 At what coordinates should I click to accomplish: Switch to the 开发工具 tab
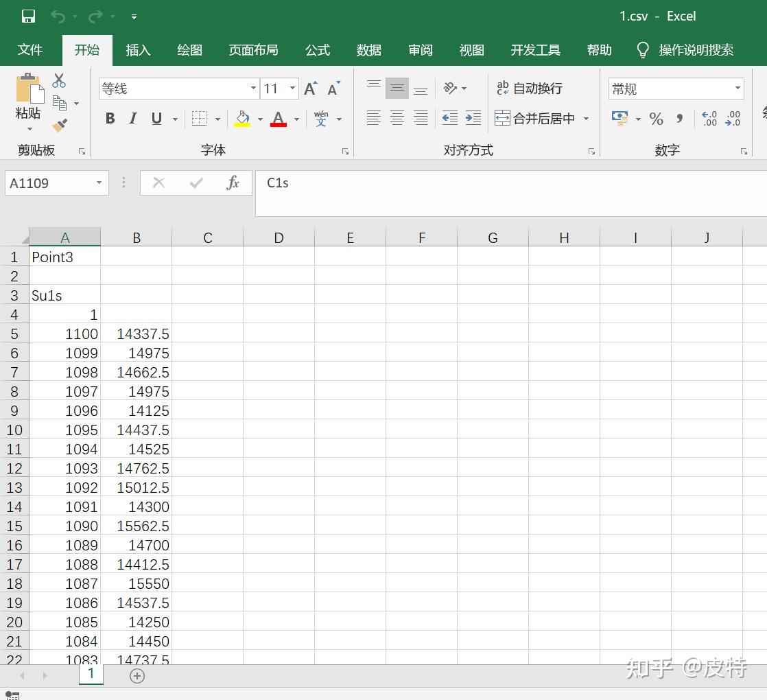(x=536, y=50)
